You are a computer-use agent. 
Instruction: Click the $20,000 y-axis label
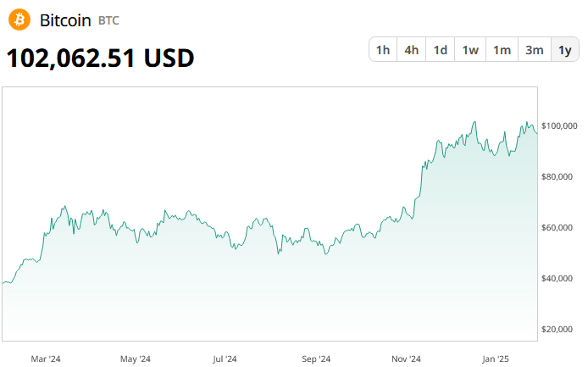pos(559,330)
